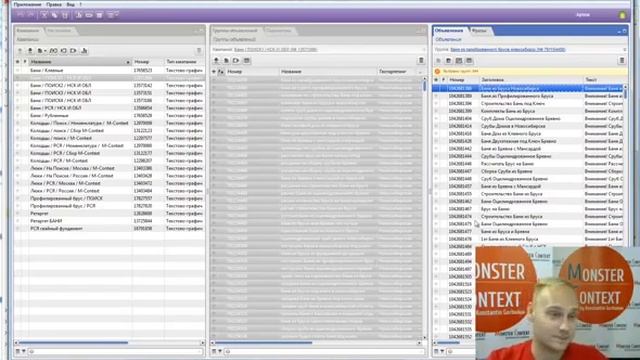Click the trash icon in groups panel
The height and width of the screenshot is (360, 640).
[421, 60]
